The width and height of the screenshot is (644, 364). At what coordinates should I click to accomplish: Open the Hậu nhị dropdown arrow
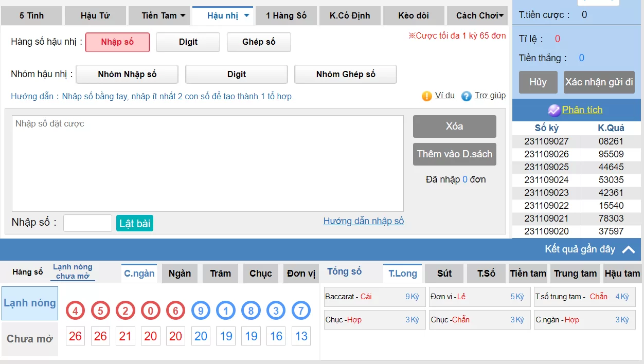point(246,15)
